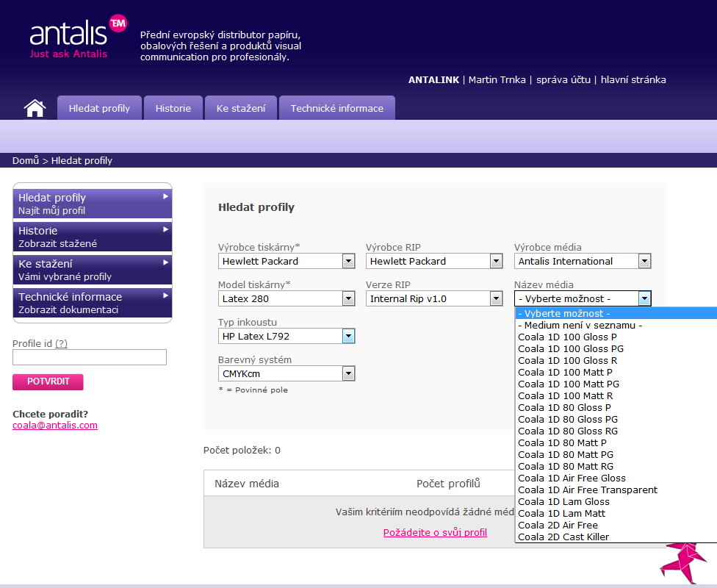Choose Coala 1D Lam Matt

[x=616, y=514]
